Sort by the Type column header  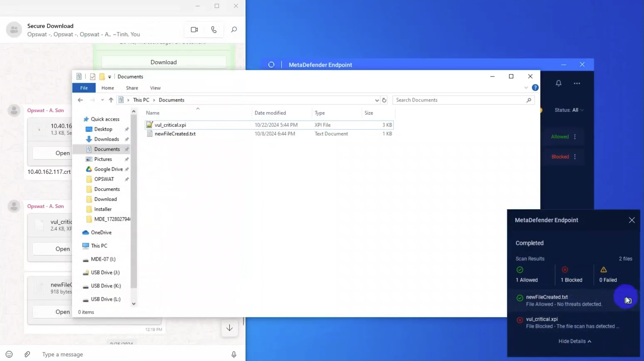coord(337,113)
